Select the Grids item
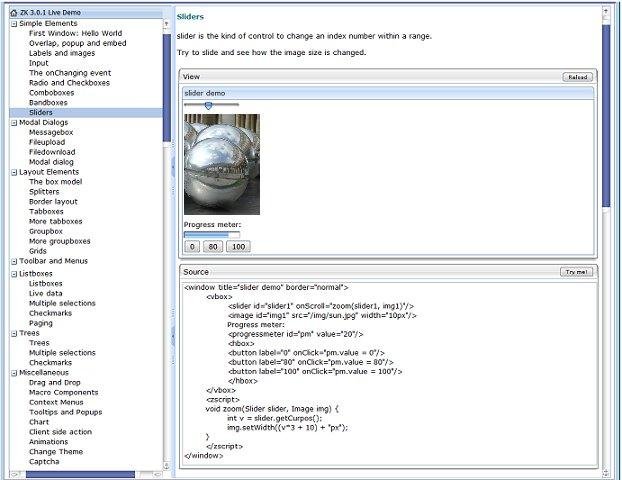This screenshot has height=480, width=622. coord(38,252)
